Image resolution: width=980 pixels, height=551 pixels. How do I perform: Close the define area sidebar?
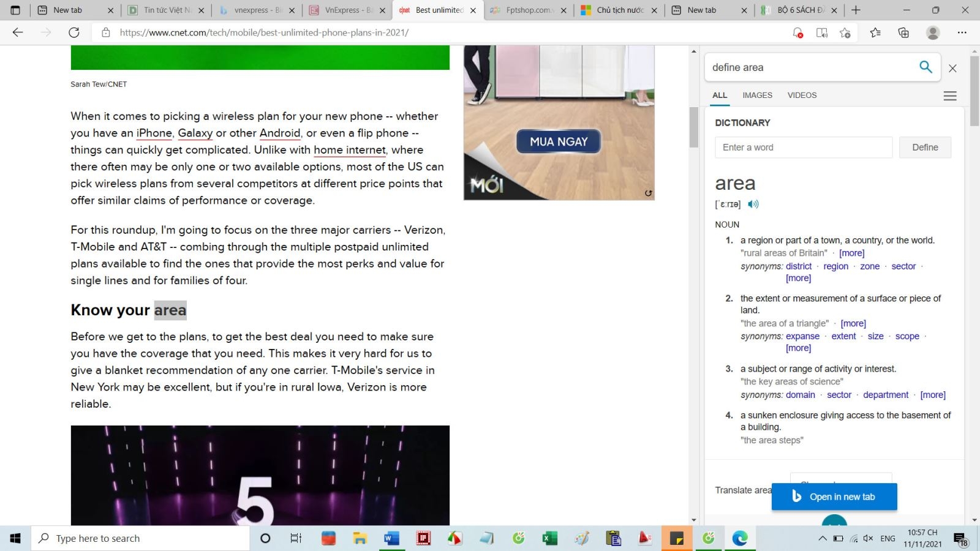[x=952, y=68]
